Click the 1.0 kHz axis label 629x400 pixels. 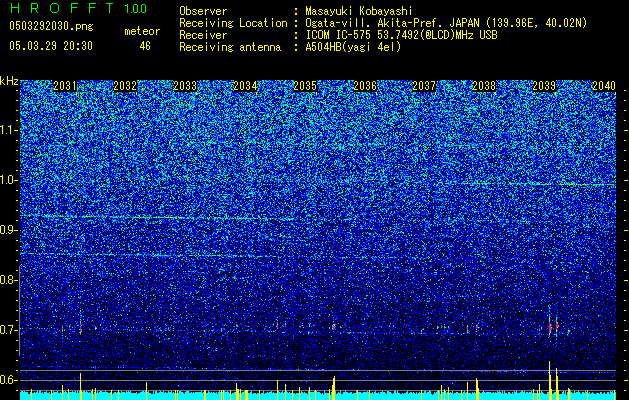(9, 180)
